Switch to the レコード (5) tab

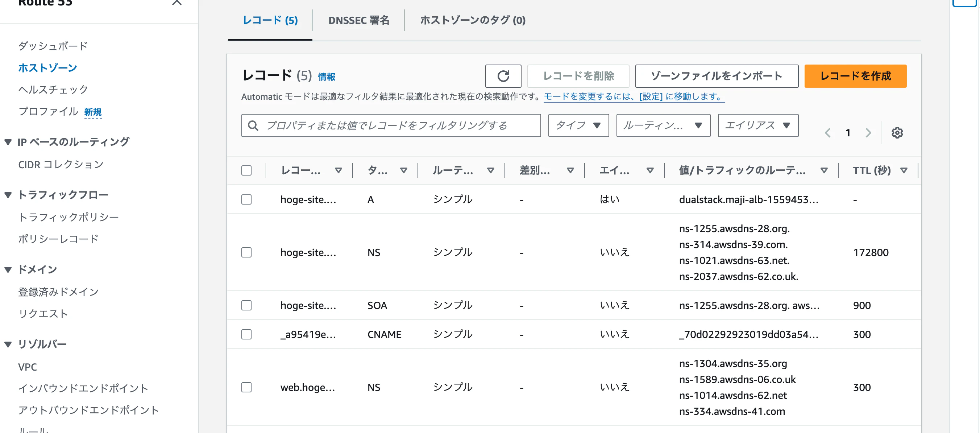270,20
